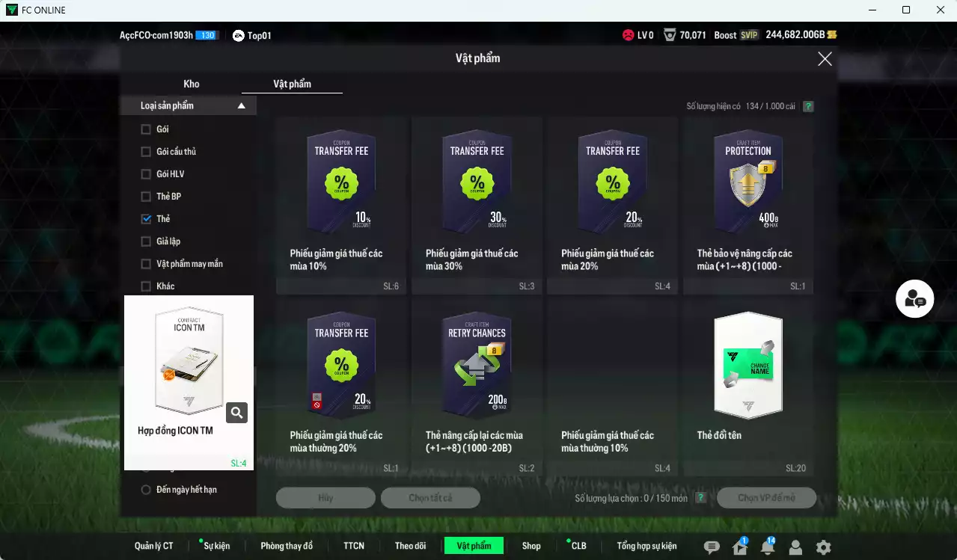Open Theo dõi in bottom navigation
The height and width of the screenshot is (560, 957).
pos(411,546)
